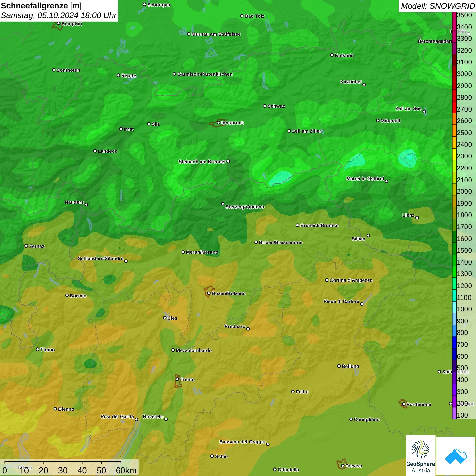Click the Cortina d'Ampezzo label
Viewport: 476px width, 476px height.
(351, 280)
